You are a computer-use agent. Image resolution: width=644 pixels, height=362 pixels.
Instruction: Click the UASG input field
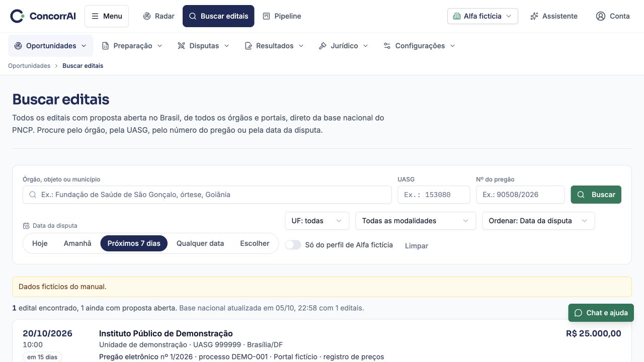tap(434, 195)
